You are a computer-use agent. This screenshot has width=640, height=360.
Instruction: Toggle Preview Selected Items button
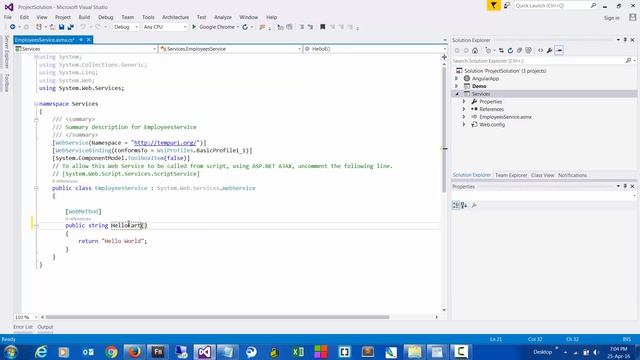tap(559, 51)
